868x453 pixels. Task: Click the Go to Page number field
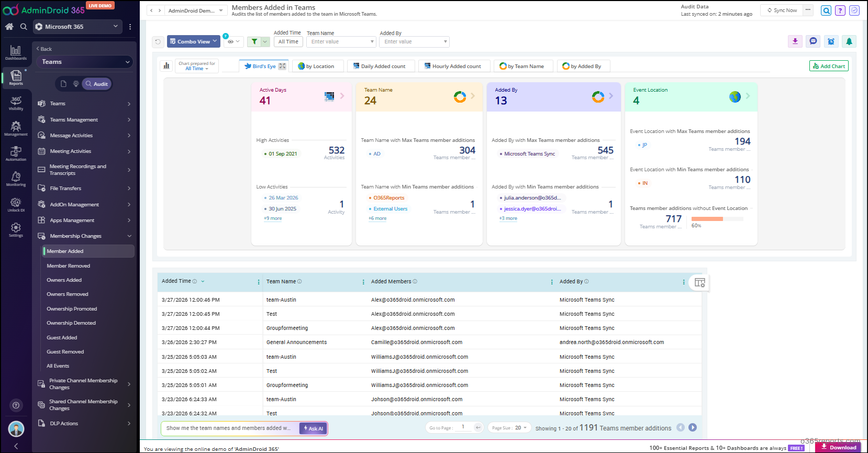click(x=463, y=427)
